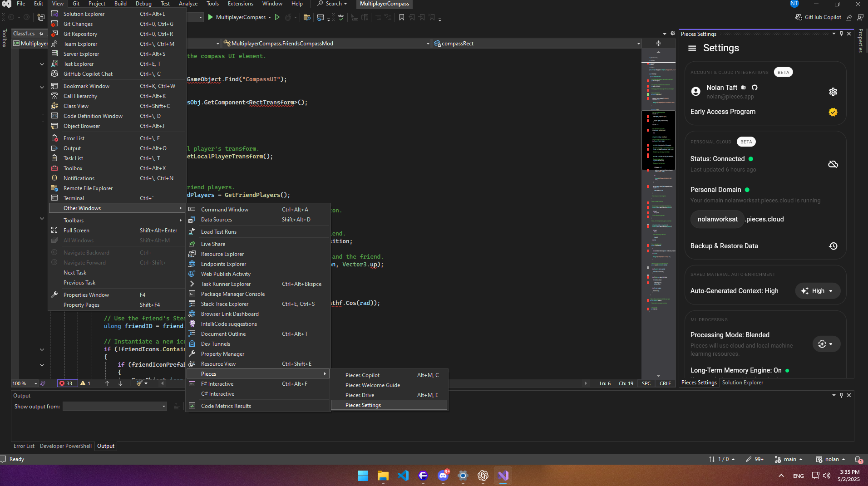
Task: Choose Package Manager Console menu item
Action: 258,294
